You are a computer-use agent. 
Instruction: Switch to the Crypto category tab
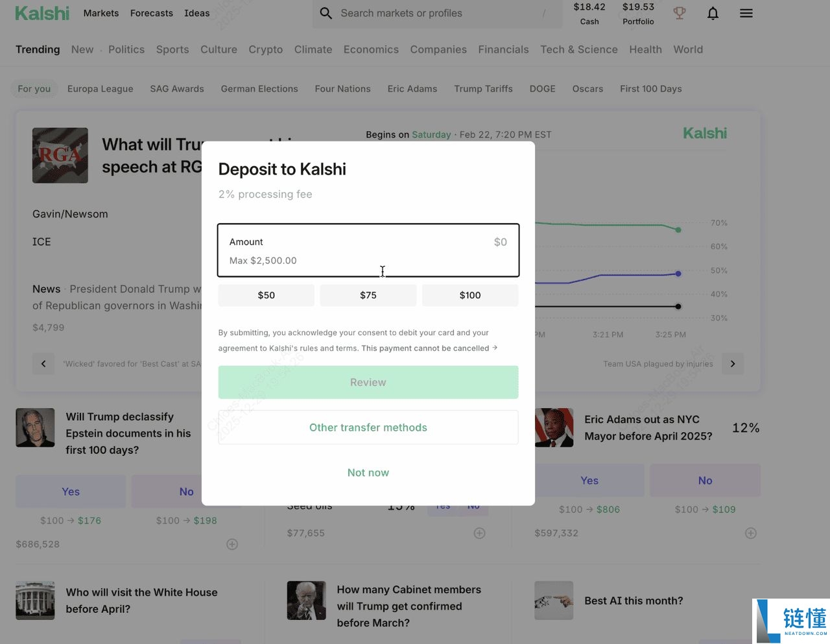(x=266, y=49)
